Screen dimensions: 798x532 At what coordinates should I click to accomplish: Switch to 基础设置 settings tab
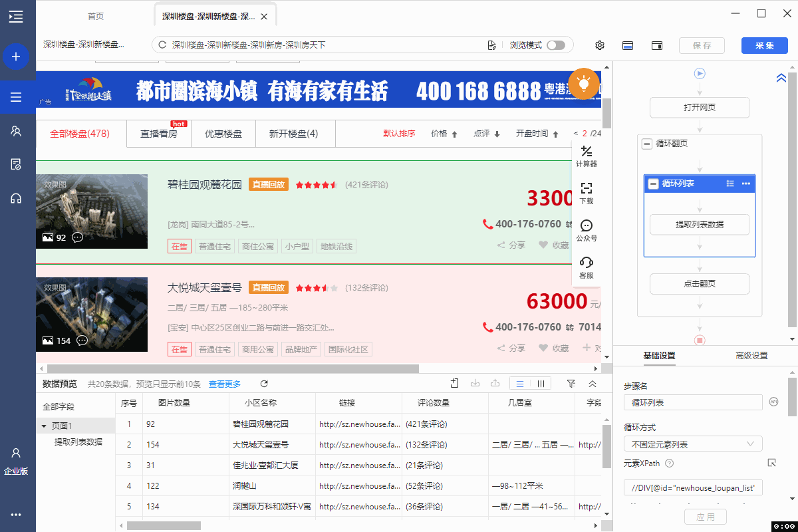point(659,356)
